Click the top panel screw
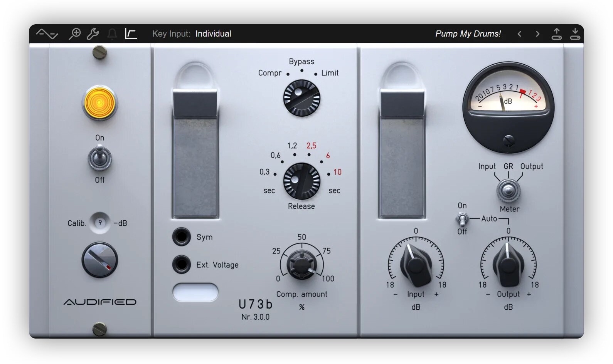Image resolution: width=613 pixels, height=364 pixels. (x=100, y=53)
